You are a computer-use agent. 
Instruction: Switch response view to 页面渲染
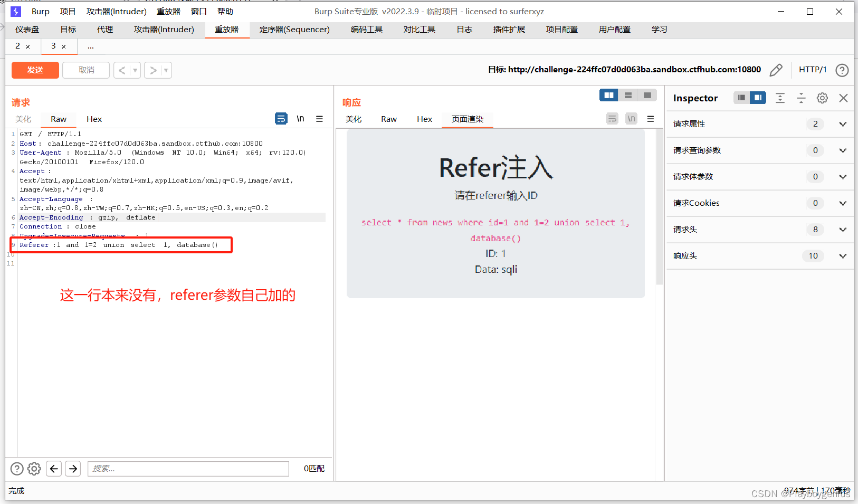tap(468, 119)
